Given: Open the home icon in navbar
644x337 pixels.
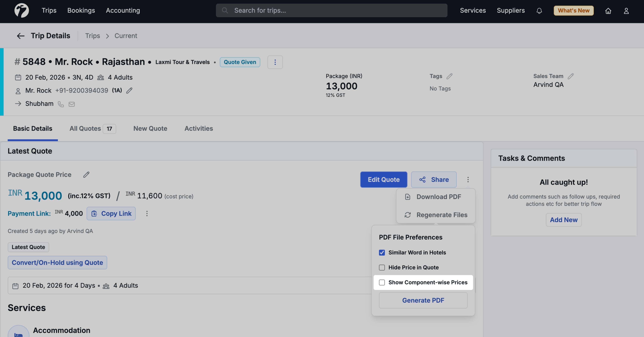Looking at the screenshot, I should (x=608, y=11).
